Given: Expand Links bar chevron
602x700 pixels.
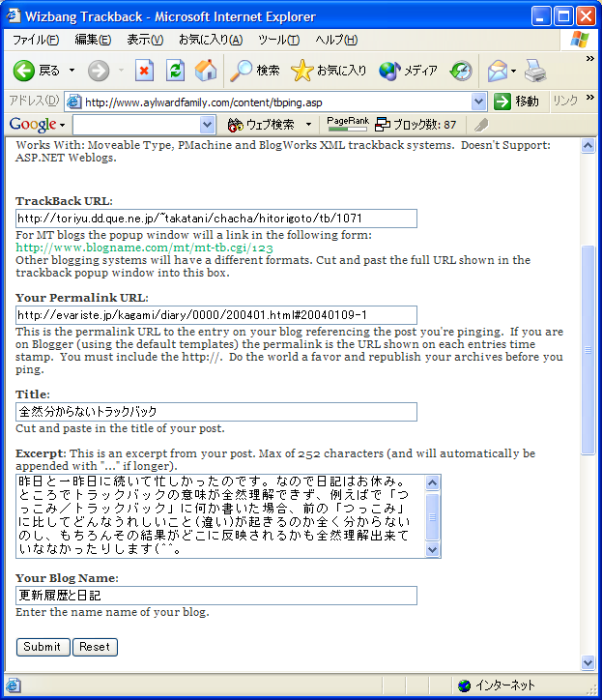Looking at the screenshot, I should click(x=590, y=98).
